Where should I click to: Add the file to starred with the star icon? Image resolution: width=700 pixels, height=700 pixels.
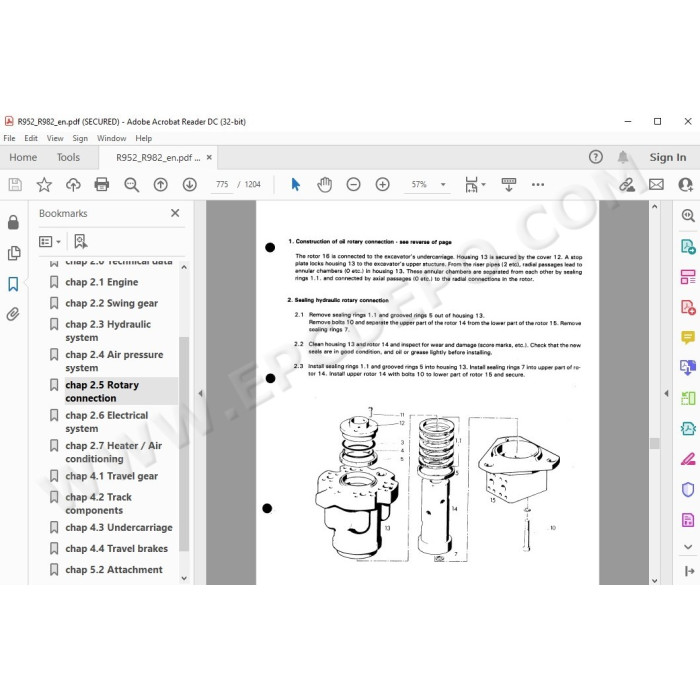(x=44, y=184)
